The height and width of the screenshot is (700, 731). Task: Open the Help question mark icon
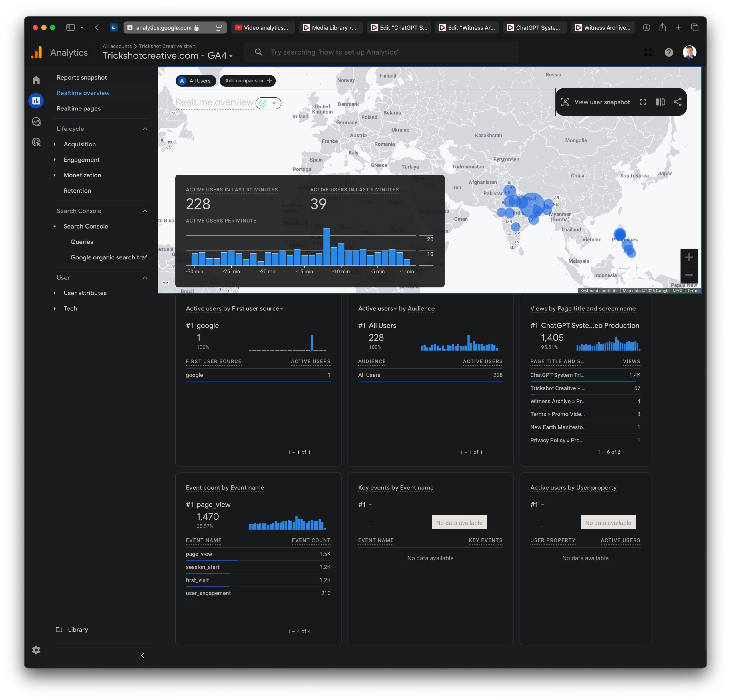(x=669, y=52)
